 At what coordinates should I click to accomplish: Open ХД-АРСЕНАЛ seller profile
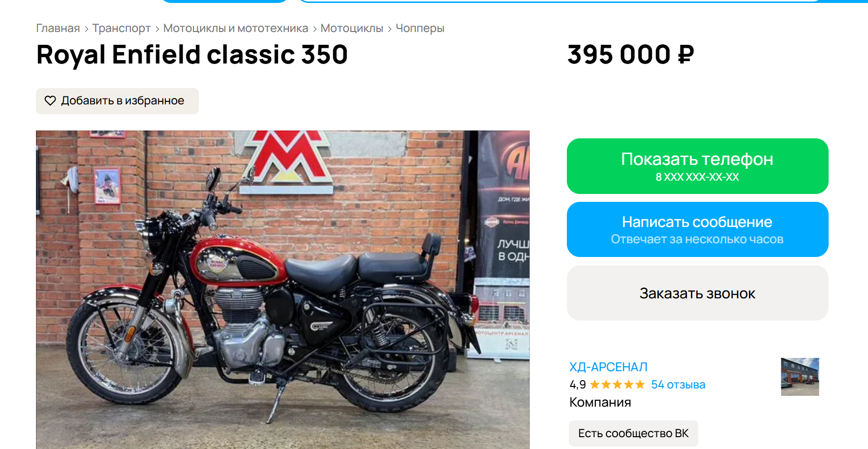[608, 367]
